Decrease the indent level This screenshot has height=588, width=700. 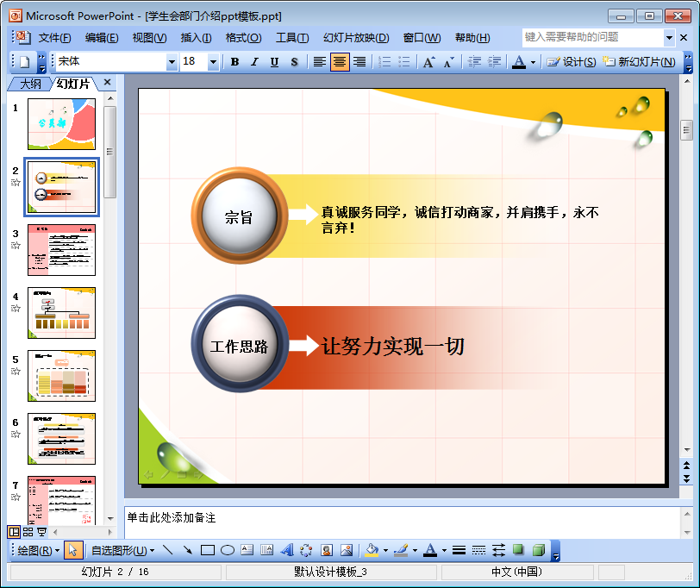(x=474, y=61)
